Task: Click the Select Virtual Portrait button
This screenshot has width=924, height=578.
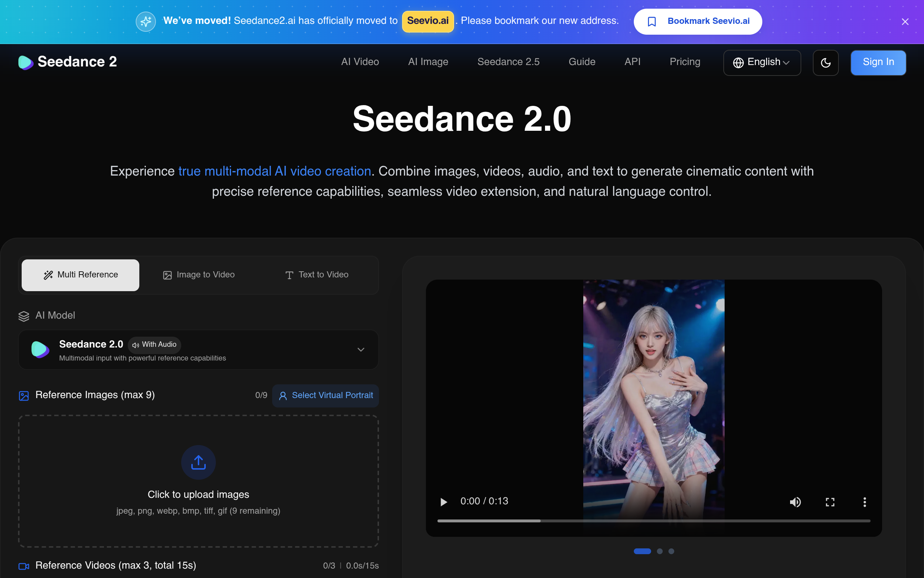Action: point(325,396)
